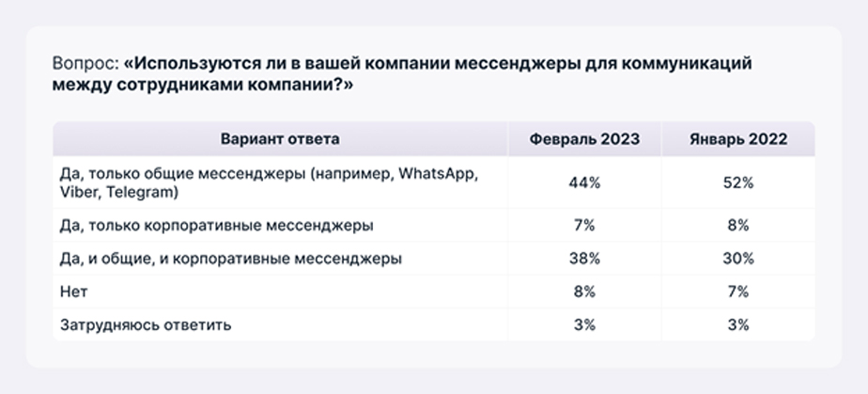This screenshot has height=394, width=868.
Task: Click the 3% cell under Февраль 2023
Action: point(584,324)
